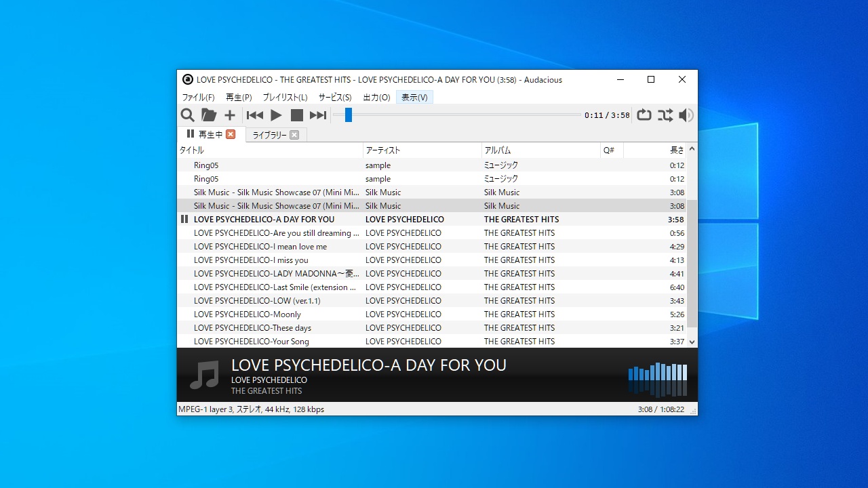Click scrollbar up arrow in playlist
This screenshot has height=488, width=868.
coord(692,149)
